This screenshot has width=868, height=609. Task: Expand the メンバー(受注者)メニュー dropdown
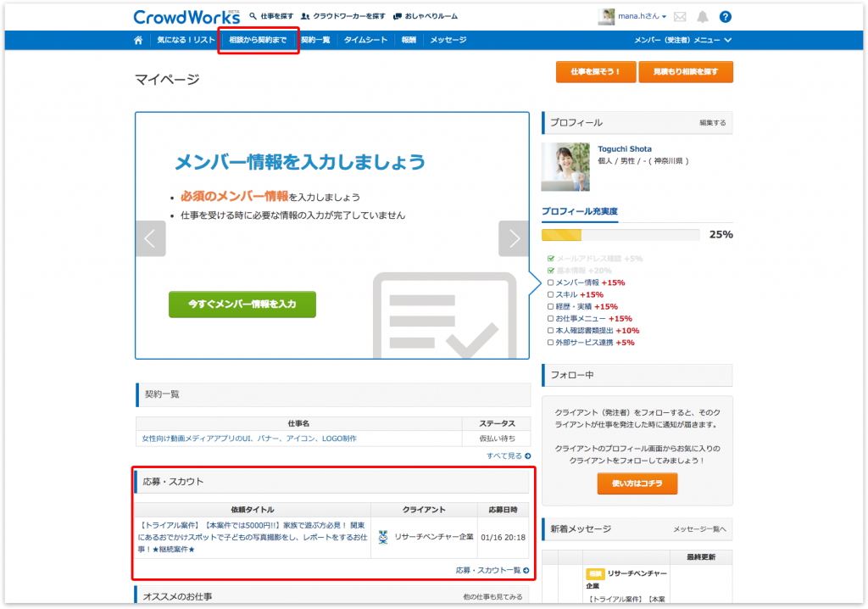[682, 40]
